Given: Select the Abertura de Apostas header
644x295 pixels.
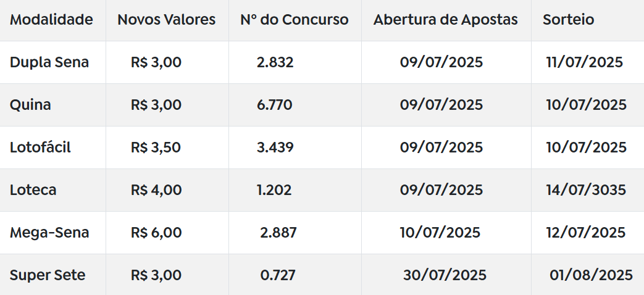Looking at the screenshot, I should tap(445, 19).
